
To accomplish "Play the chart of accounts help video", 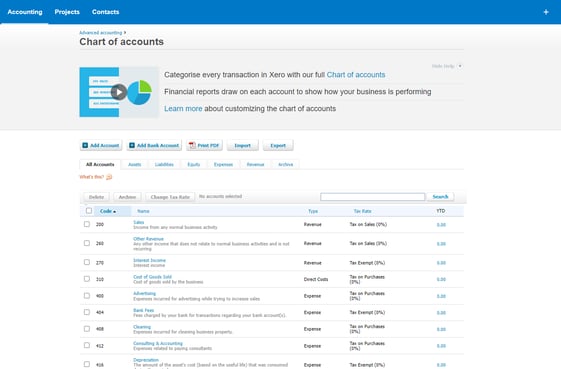I will coord(119,92).
